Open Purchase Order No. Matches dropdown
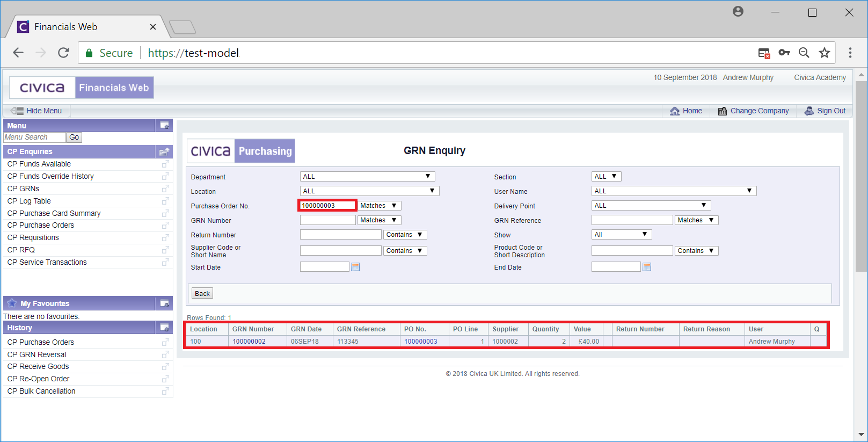868x442 pixels. pyautogui.click(x=380, y=206)
